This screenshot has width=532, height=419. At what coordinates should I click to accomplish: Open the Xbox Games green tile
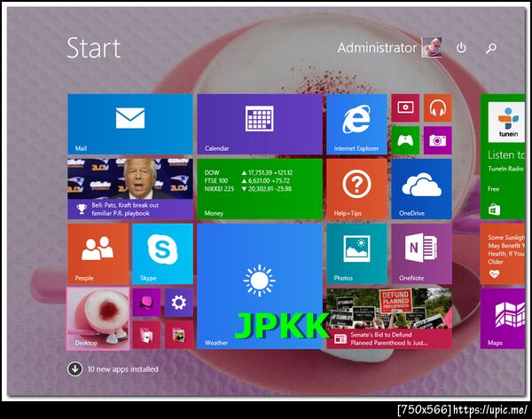tap(405, 140)
